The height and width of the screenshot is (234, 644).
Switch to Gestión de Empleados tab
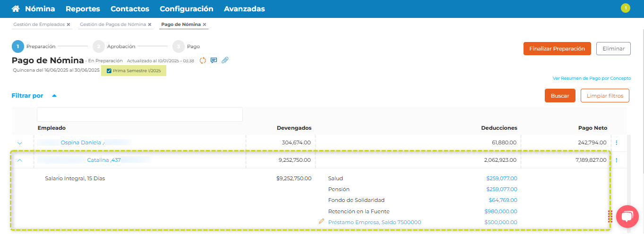pos(39,25)
